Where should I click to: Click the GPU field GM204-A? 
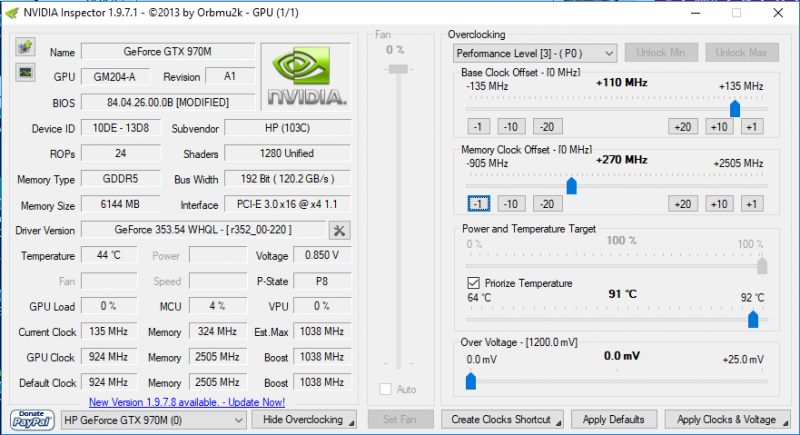coord(115,77)
